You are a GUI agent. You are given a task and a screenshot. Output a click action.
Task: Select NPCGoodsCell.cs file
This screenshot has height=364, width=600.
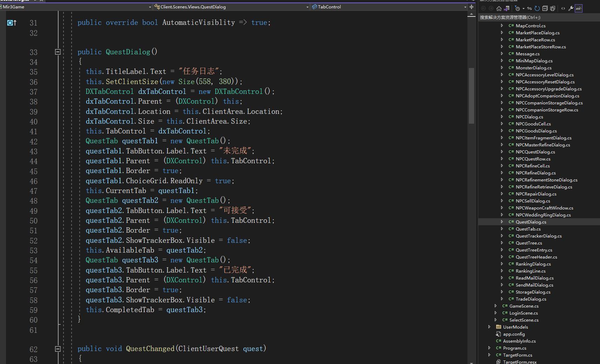point(533,124)
